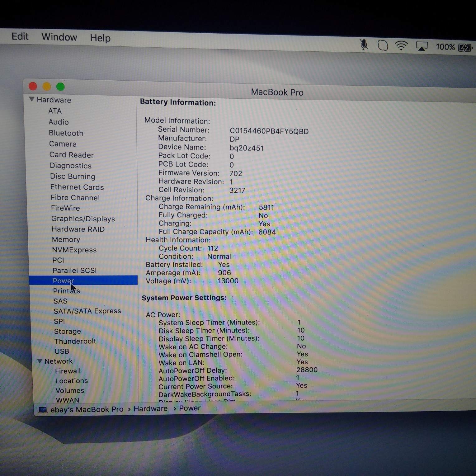
Task: Select Memory in the sidebar
Action: click(x=66, y=239)
